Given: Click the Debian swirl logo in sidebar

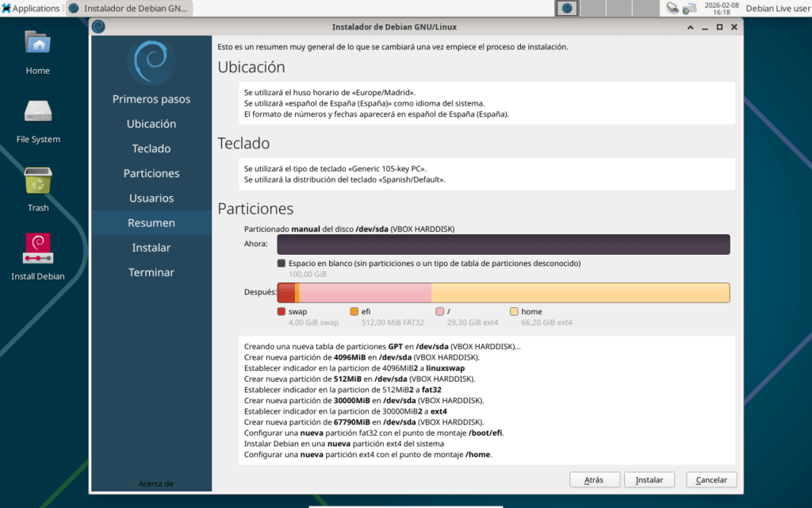Looking at the screenshot, I should coord(151,61).
